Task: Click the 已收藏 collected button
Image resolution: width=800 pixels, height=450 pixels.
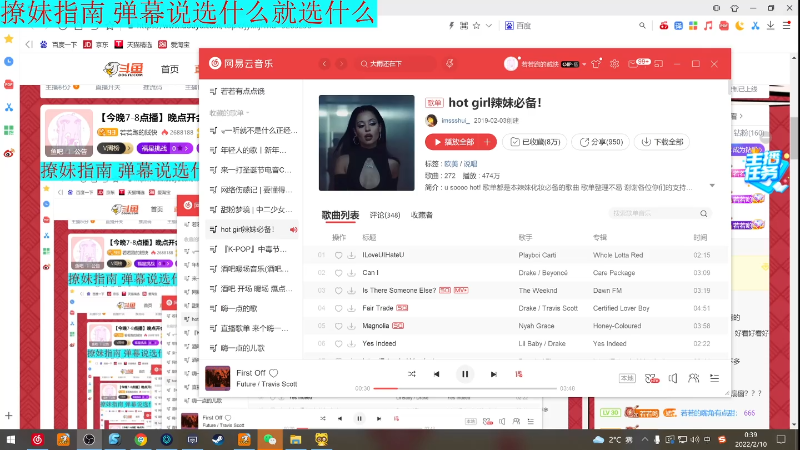Action: [x=535, y=142]
